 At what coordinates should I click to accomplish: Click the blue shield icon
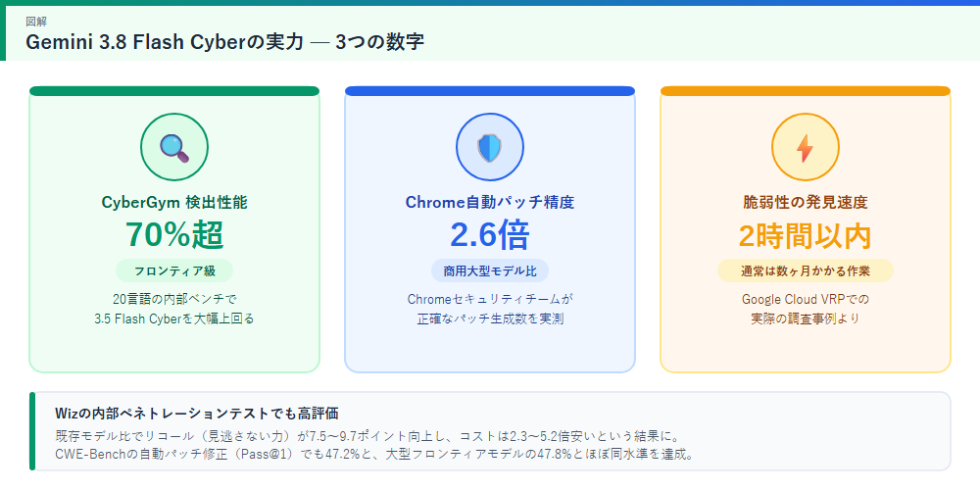tap(489, 148)
